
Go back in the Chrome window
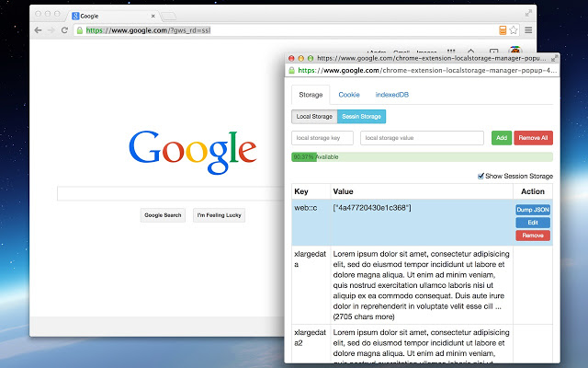click(x=38, y=30)
